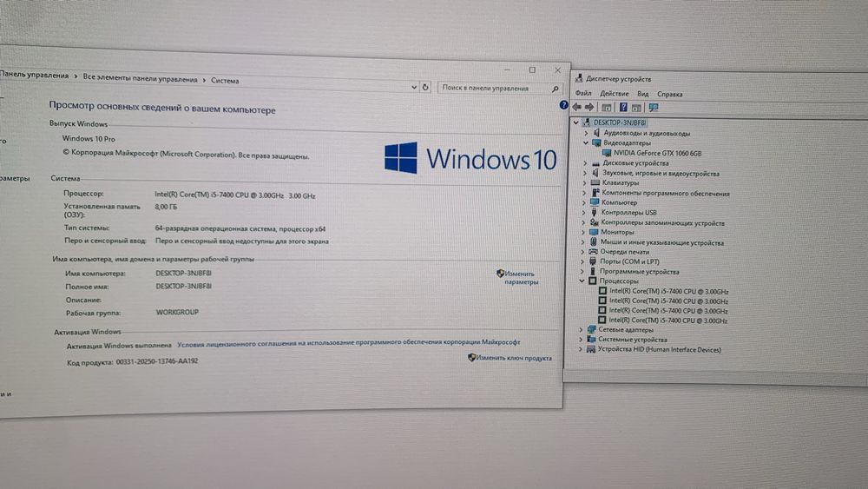The image size is (868, 489).
Task: Click the search magnifier icon
Action: [x=556, y=89]
